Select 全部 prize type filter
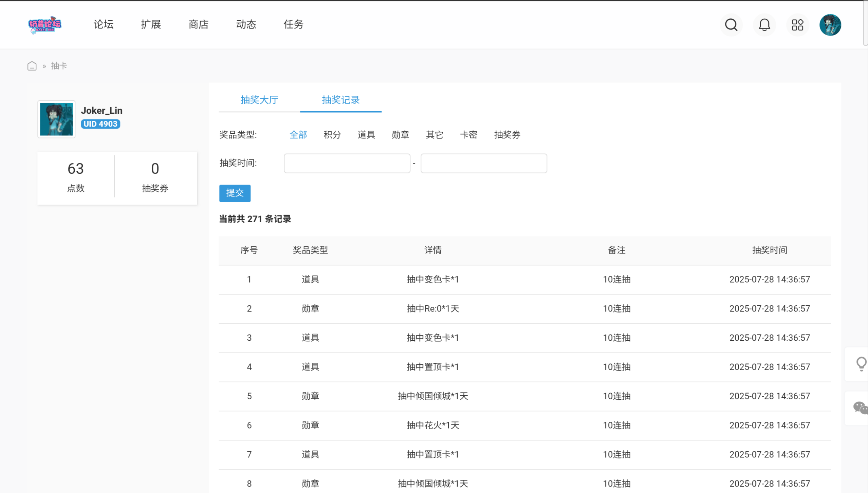The height and width of the screenshot is (493, 868). point(298,135)
